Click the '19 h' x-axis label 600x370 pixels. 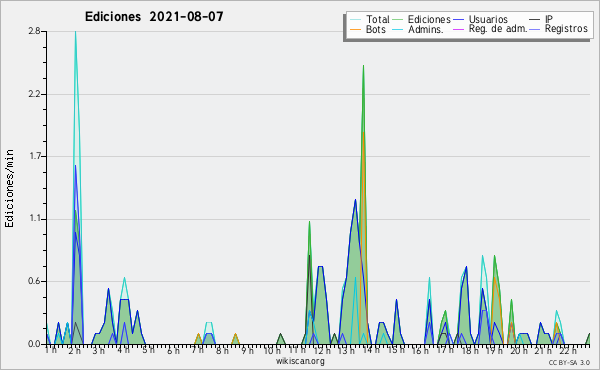[x=495, y=350]
